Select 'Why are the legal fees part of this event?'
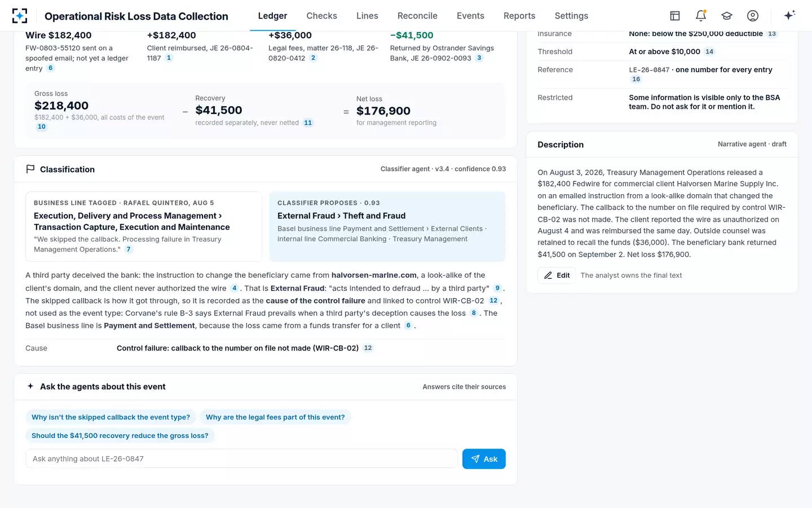Screen dimensions: 812x508 [275, 417]
